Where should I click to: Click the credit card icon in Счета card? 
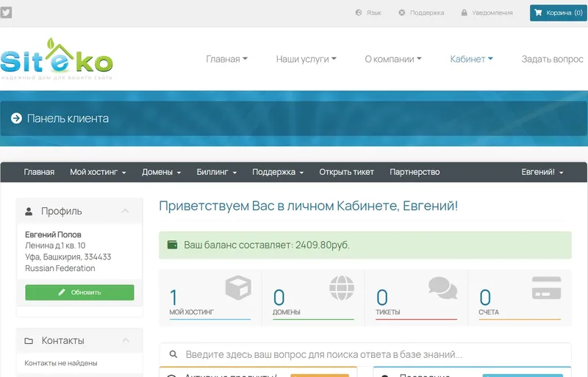546,288
